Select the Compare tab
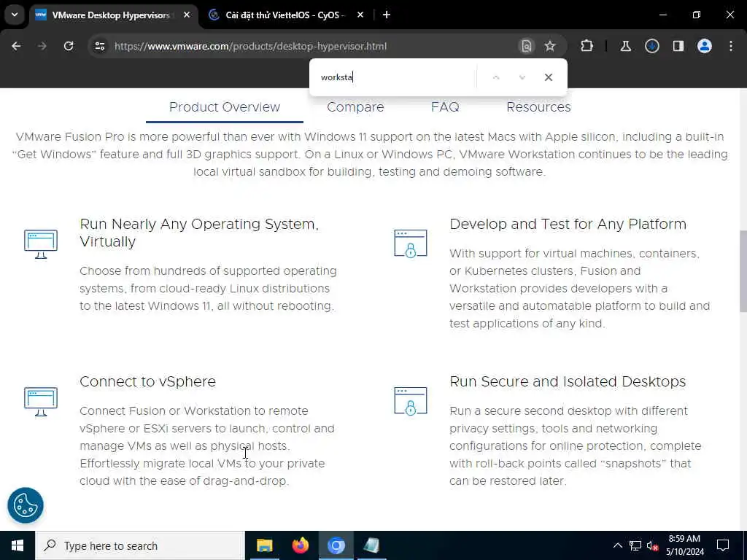 pyautogui.click(x=355, y=107)
